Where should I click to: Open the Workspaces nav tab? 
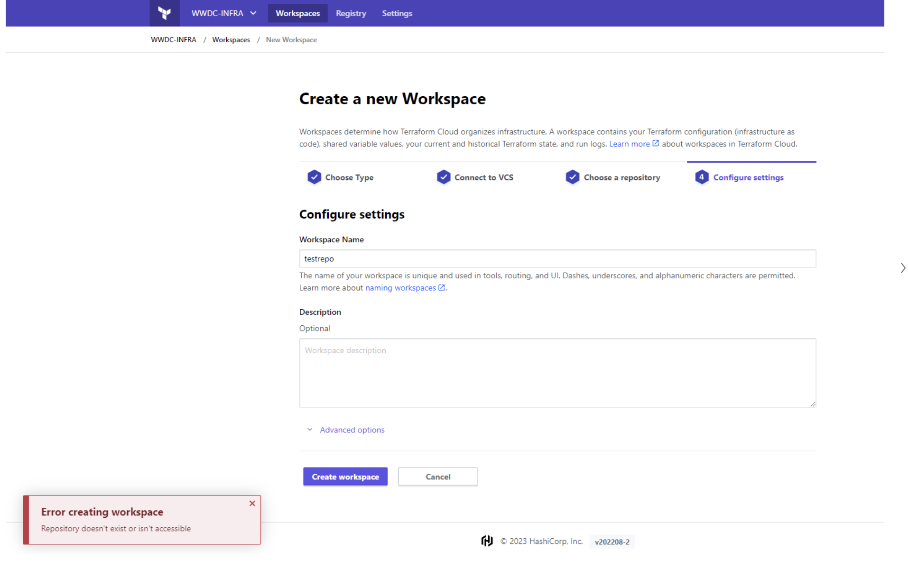(297, 13)
